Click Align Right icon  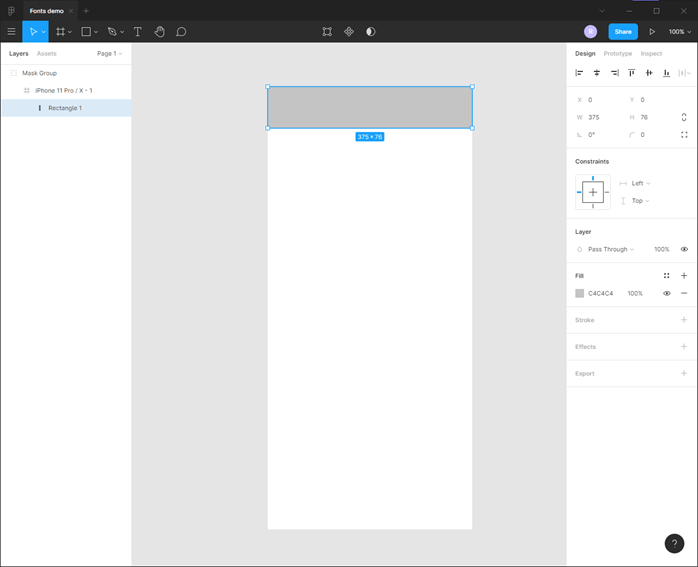pos(614,73)
